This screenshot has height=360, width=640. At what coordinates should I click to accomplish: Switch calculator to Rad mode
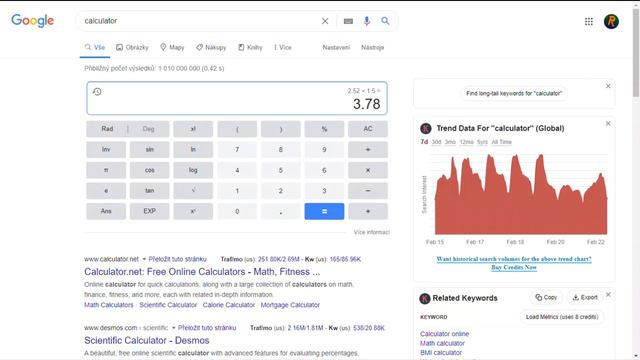107,129
